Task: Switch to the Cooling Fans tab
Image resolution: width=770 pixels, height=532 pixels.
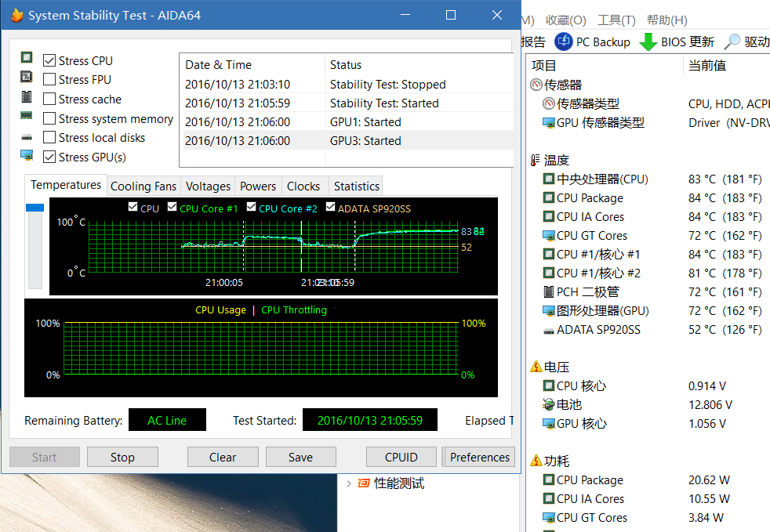Action: tap(143, 186)
